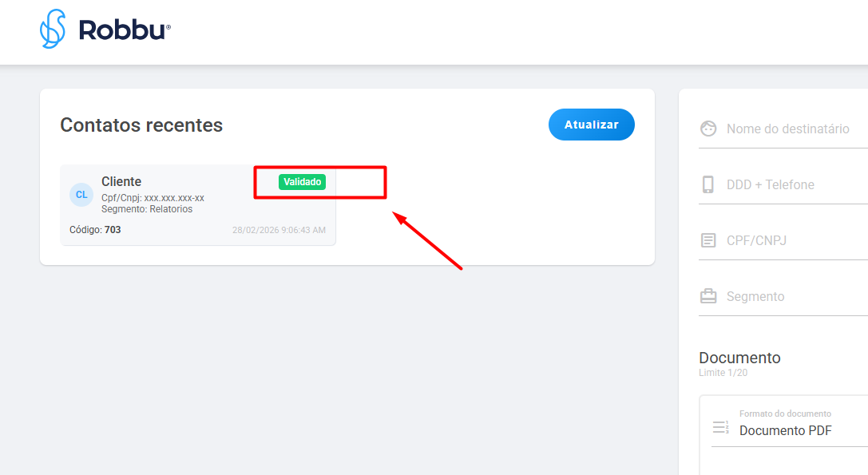Viewport: 868px width, 475px height.
Task: Click the Robbu bird logo icon
Action: (x=53, y=29)
